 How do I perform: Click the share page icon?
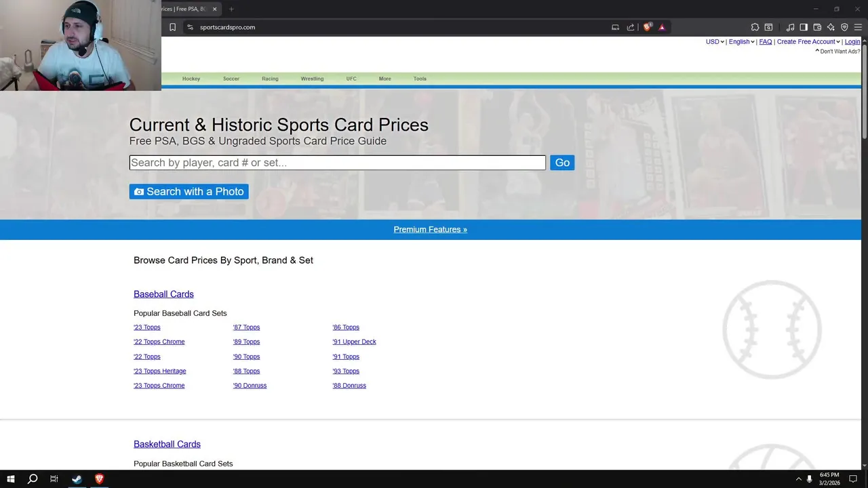[631, 27]
